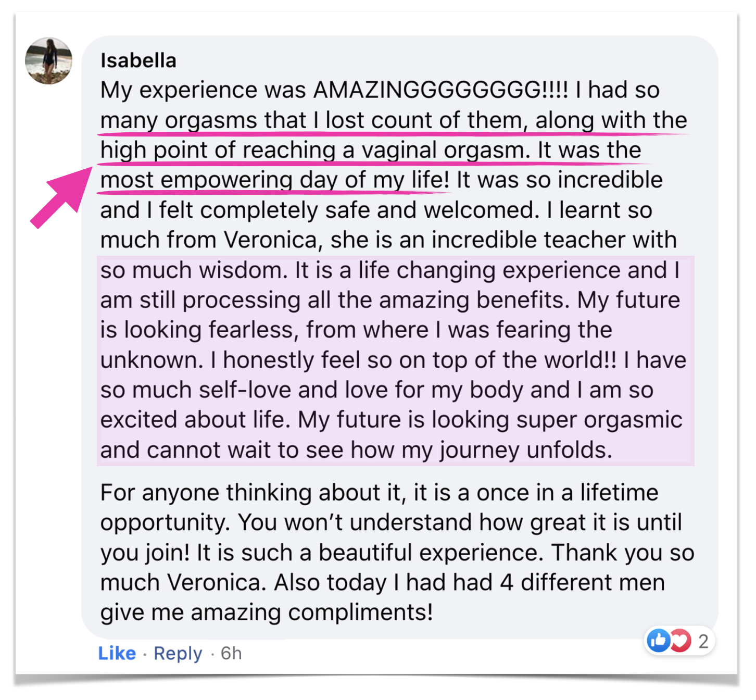756x700 pixels.
Task: Click the underlined text "lost count of them"
Action: click(423, 120)
